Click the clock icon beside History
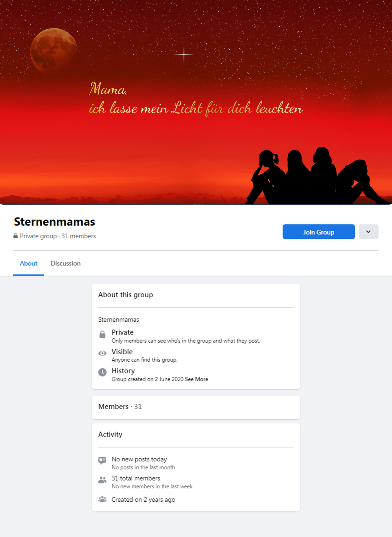Image resolution: width=392 pixels, height=537 pixels. (x=102, y=372)
